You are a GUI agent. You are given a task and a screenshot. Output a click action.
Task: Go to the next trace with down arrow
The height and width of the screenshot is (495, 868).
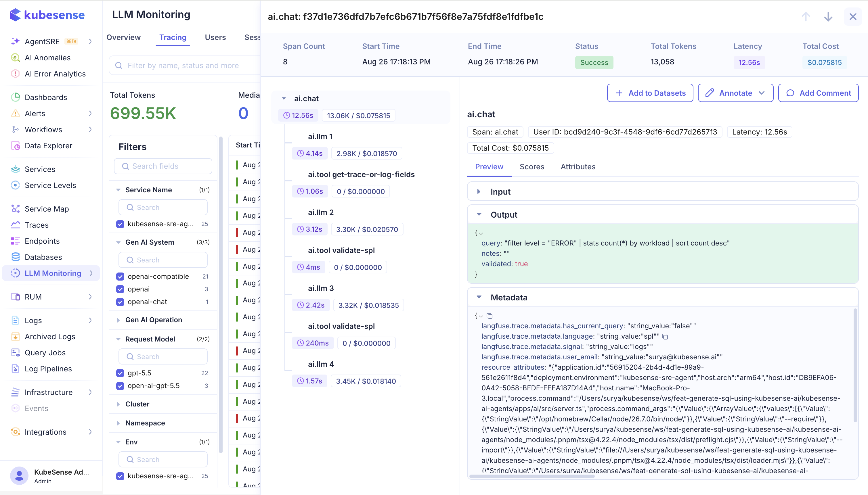(828, 17)
